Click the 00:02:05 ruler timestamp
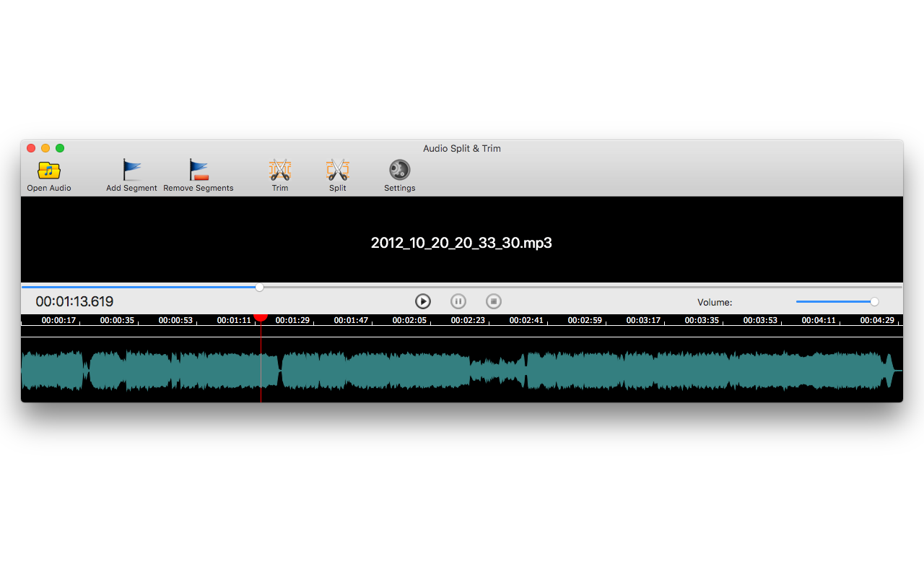Screen dimensions: 924x578 (x=409, y=320)
